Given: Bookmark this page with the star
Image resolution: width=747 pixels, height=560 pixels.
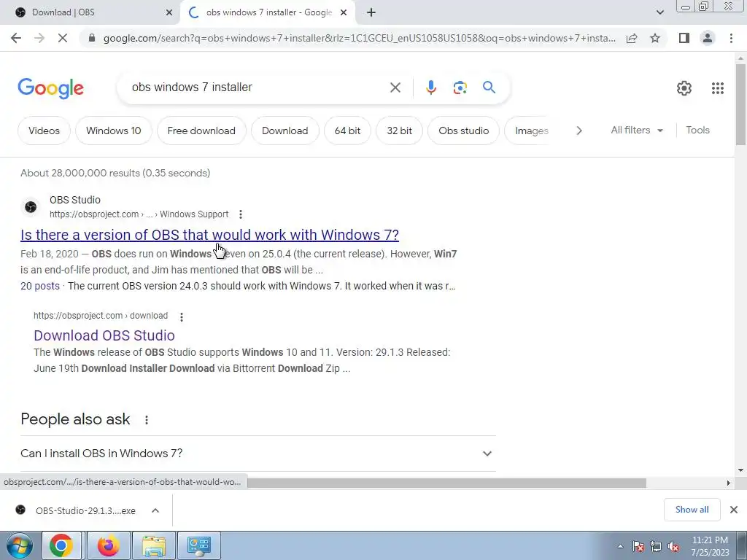Looking at the screenshot, I should pyautogui.click(x=655, y=38).
